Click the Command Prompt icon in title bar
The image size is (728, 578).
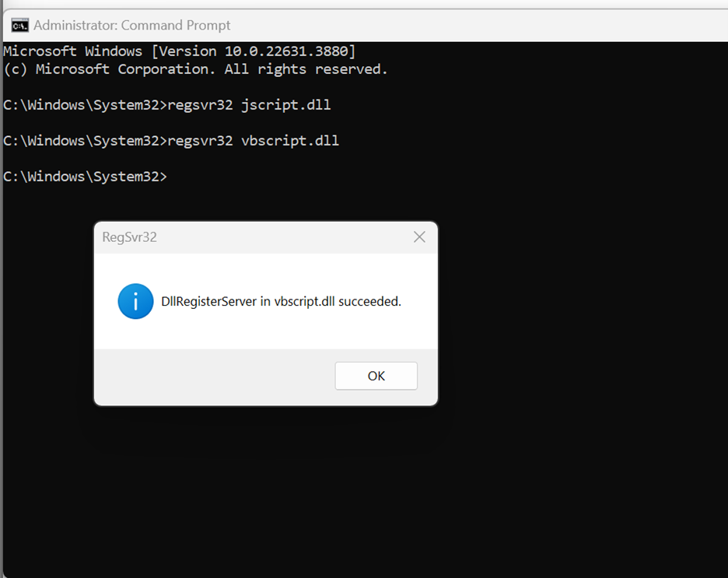[19, 26]
